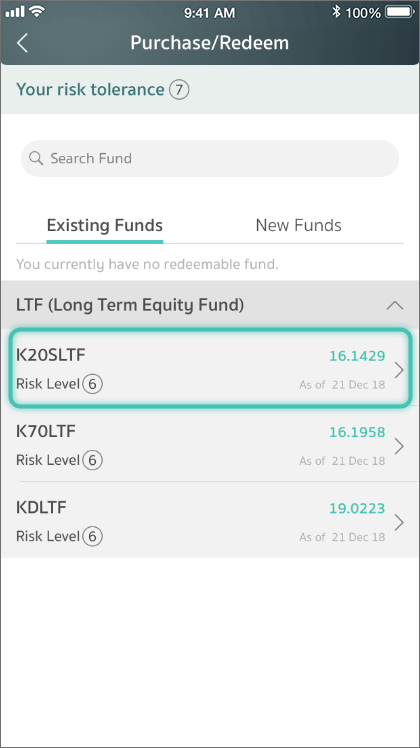Collapse the LTF section chevron
This screenshot has height=748, width=420.
coord(395,305)
